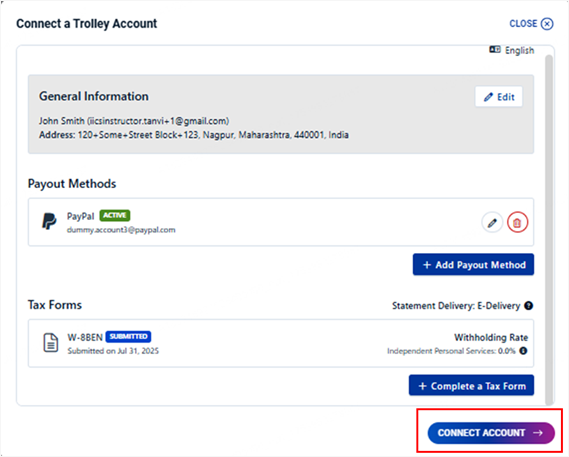Click the Statement Delivery help question icon
This screenshot has height=457, width=569.
click(x=529, y=306)
